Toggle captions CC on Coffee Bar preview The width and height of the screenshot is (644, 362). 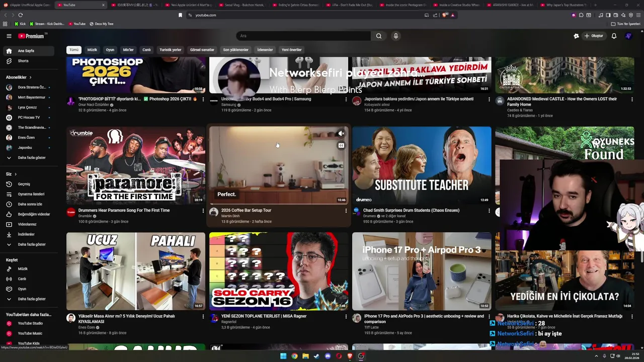coord(341,146)
